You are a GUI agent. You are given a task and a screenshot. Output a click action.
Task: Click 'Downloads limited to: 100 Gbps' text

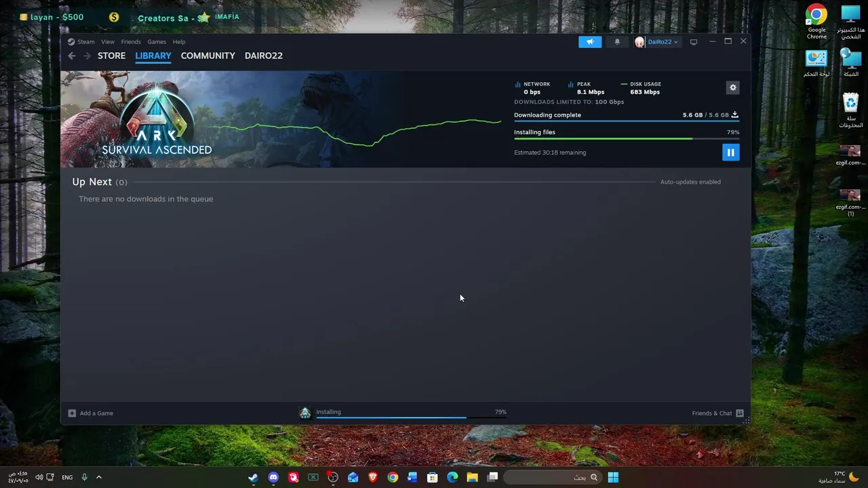coord(569,102)
